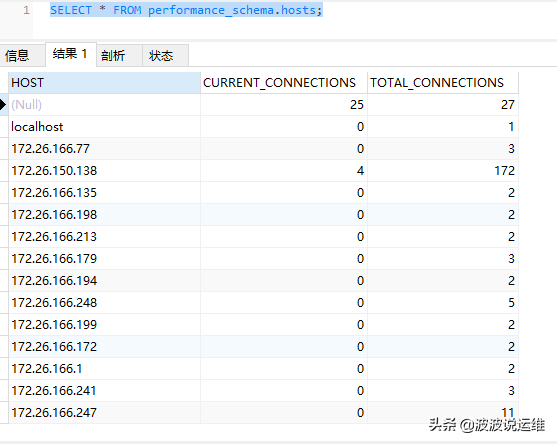
Task: Click total connections value 1 for localhost
Action: 443,127
